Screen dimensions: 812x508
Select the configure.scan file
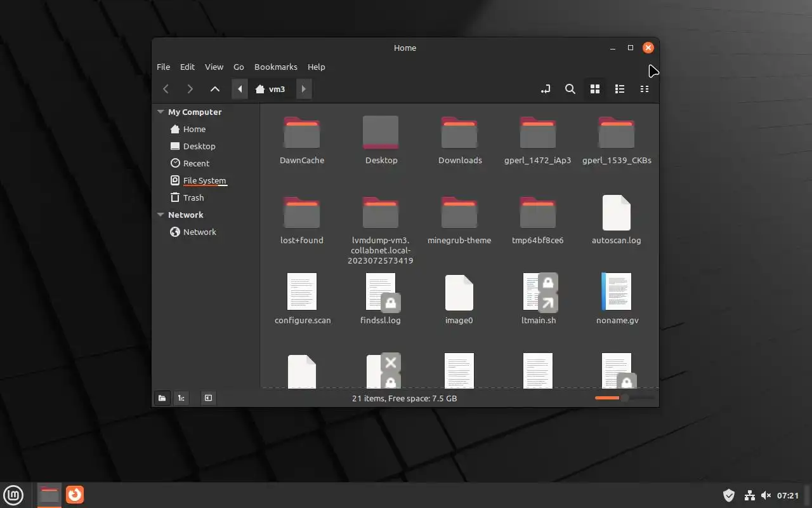pos(302,300)
